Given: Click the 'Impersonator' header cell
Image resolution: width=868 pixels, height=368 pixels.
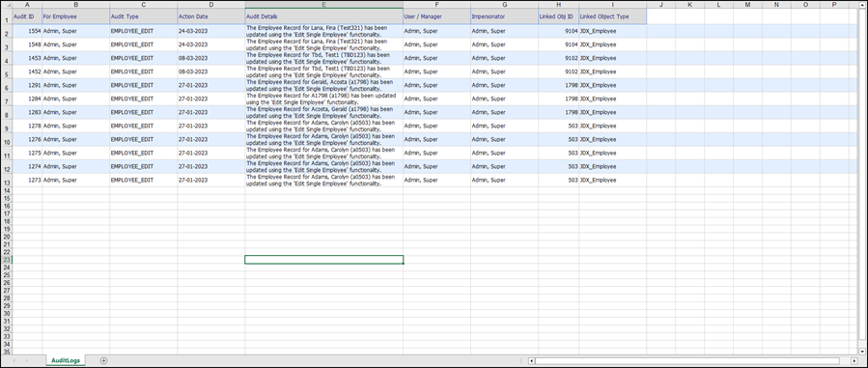Looking at the screenshot, I should (x=504, y=16).
